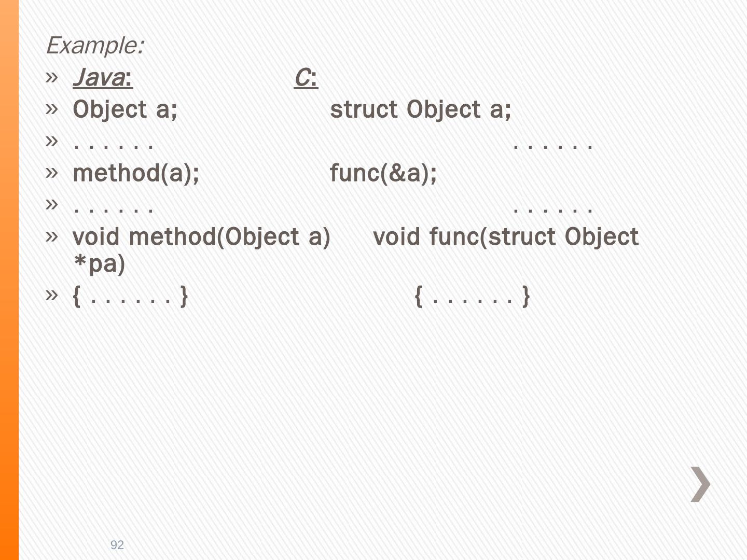Click the underlined "Java:" heading
Viewport: 747px width, 560px height.
point(103,78)
